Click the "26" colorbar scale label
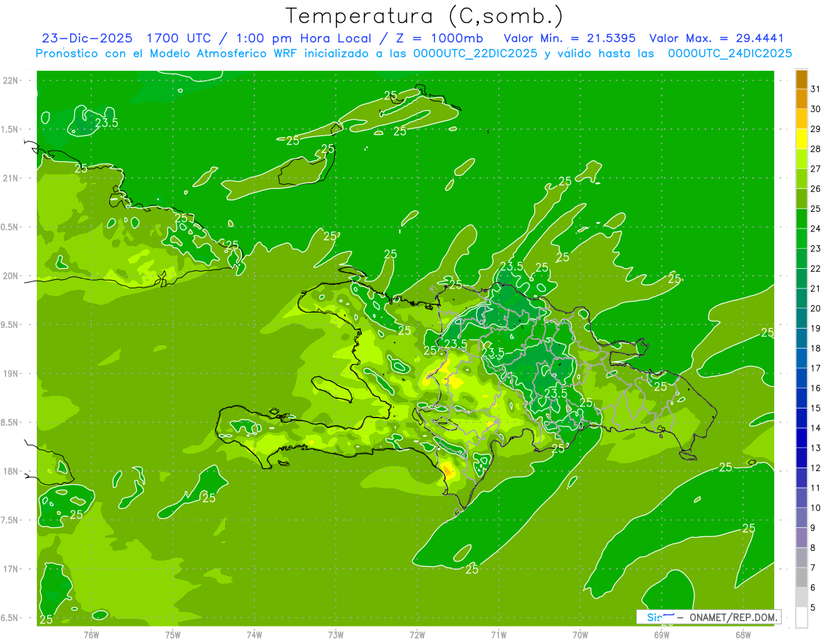This screenshot has width=834, height=644. click(816, 188)
